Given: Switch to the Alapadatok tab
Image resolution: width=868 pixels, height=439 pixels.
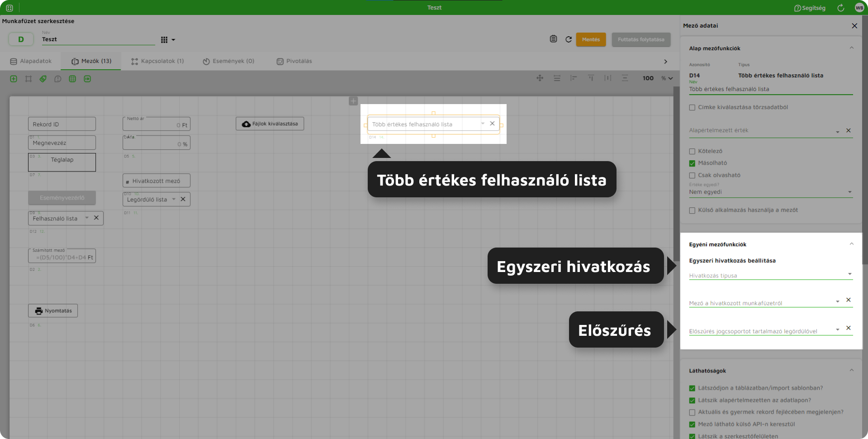Looking at the screenshot, I should (x=31, y=61).
